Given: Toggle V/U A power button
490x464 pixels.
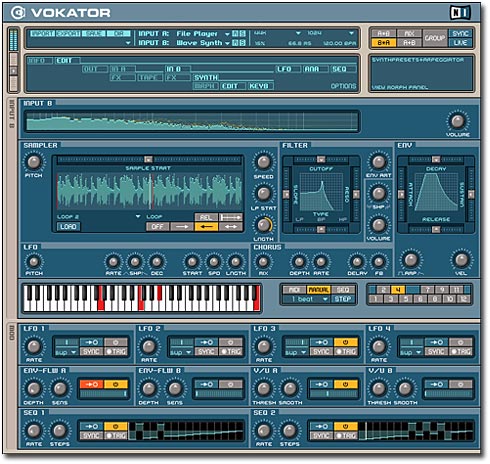Looking at the screenshot, I should point(346,384).
